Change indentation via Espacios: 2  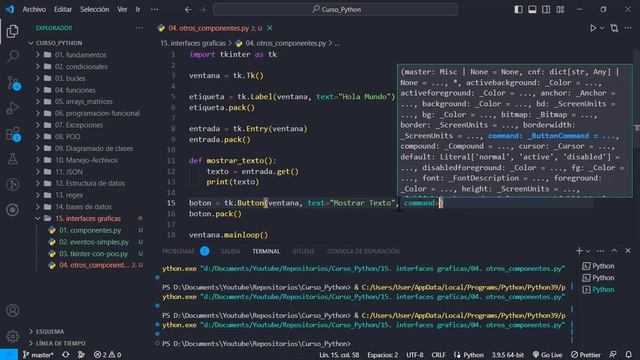click(382, 355)
